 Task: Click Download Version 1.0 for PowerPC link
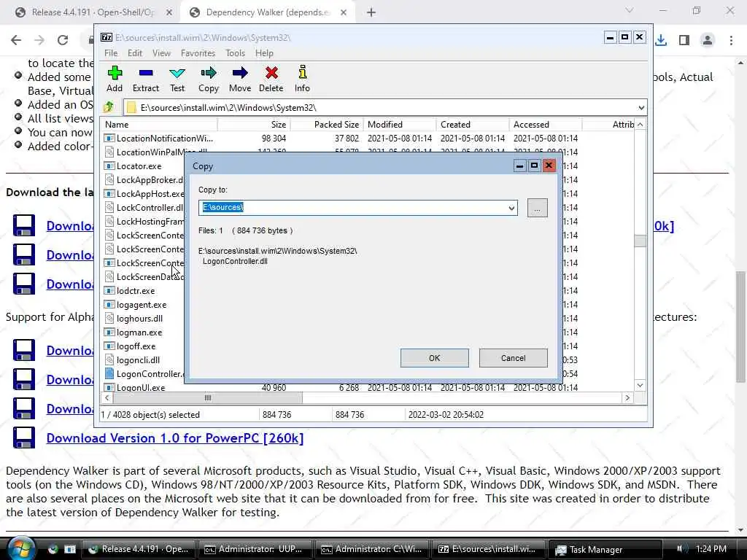(x=175, y=437)
